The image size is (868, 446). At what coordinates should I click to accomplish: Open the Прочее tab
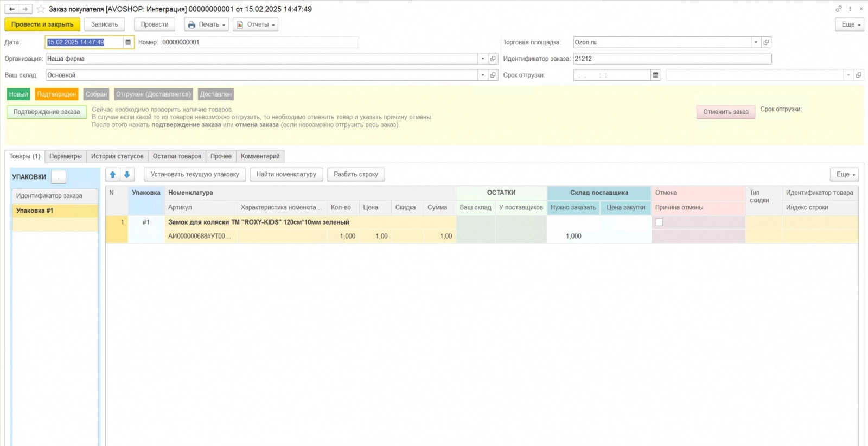[221, 156]
